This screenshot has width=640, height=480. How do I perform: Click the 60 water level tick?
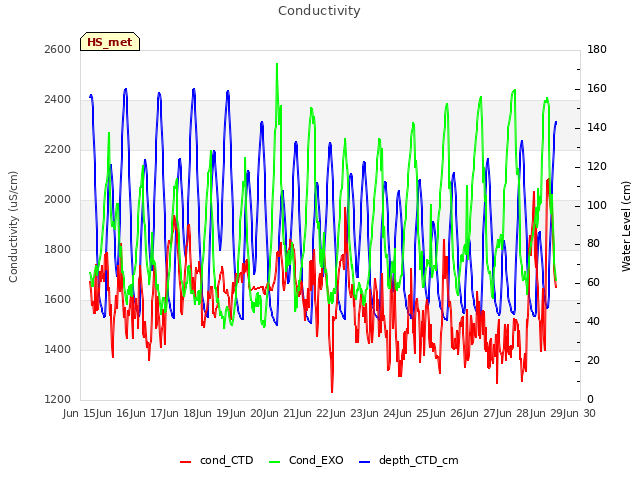[593, 282]
